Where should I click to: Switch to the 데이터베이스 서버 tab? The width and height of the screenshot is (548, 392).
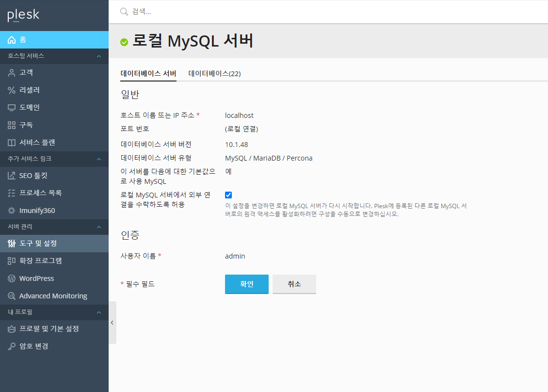[x=148, y=73]
